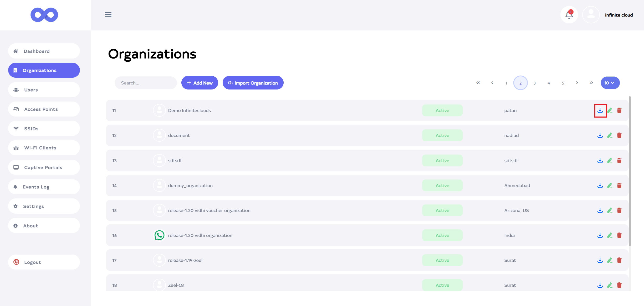Edit the document organization row
Viewport: 644px width, 306px height.
coord(610,135)
